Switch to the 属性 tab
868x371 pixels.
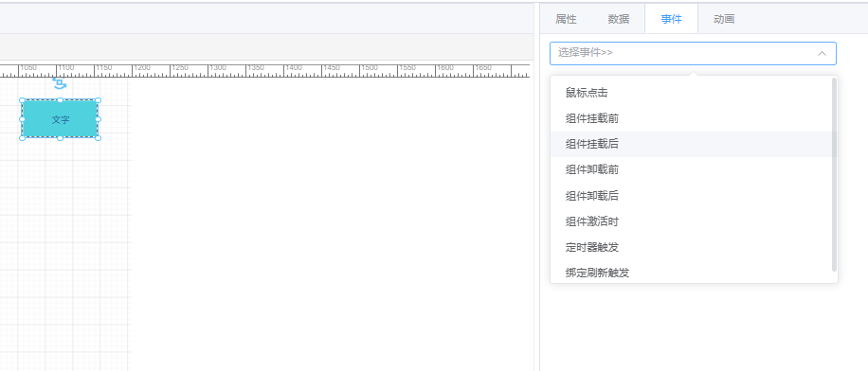click(x=566, y=19)
